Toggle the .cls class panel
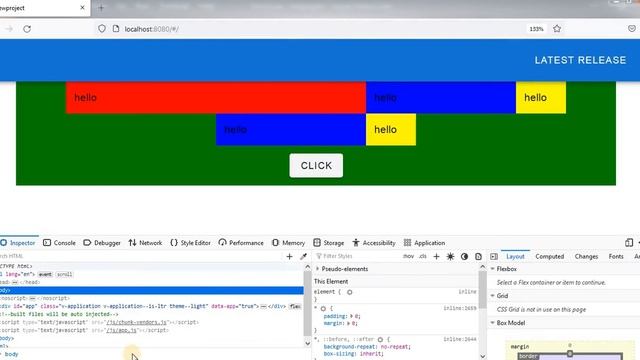The height and width of the screenshot is (360, 640). 423,256
